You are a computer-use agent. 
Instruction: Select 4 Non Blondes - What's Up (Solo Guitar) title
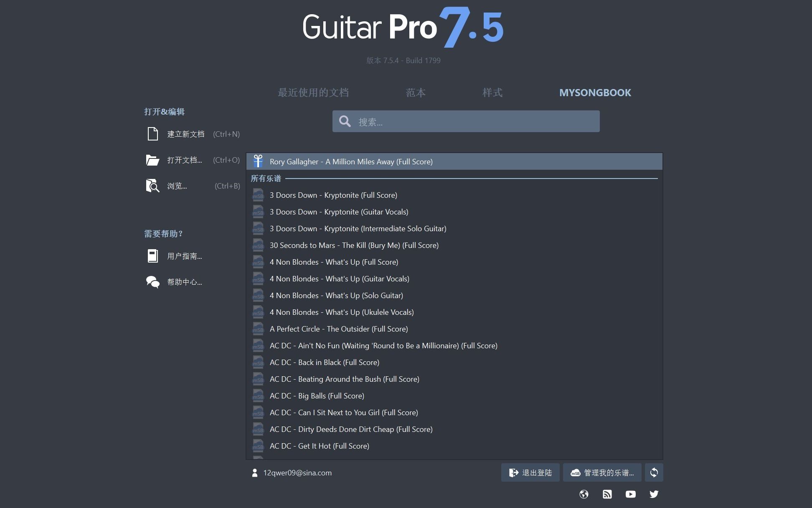pyautogui.click(x=336, y=296)
